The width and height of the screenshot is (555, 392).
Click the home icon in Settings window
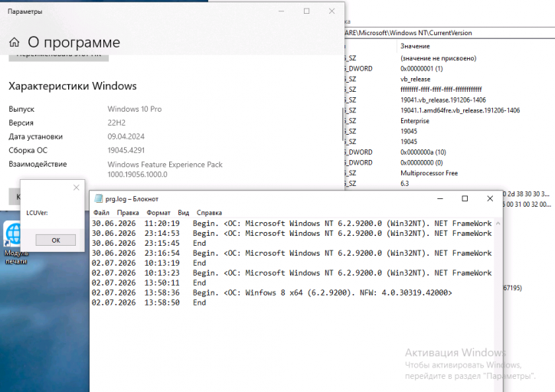(14, 43)
